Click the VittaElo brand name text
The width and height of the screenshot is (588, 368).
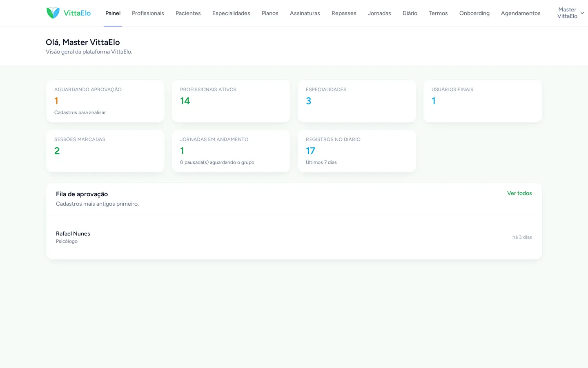tap(77, 13)
